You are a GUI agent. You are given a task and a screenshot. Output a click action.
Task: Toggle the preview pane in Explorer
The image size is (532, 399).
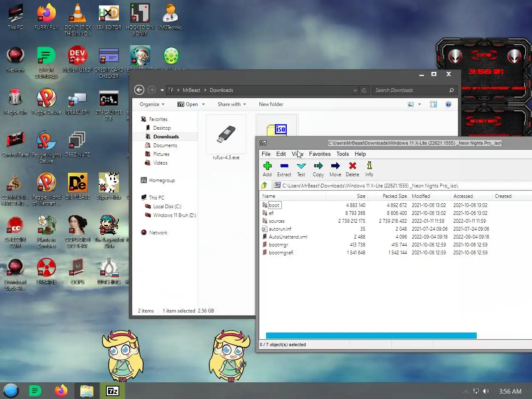point(433,104)
